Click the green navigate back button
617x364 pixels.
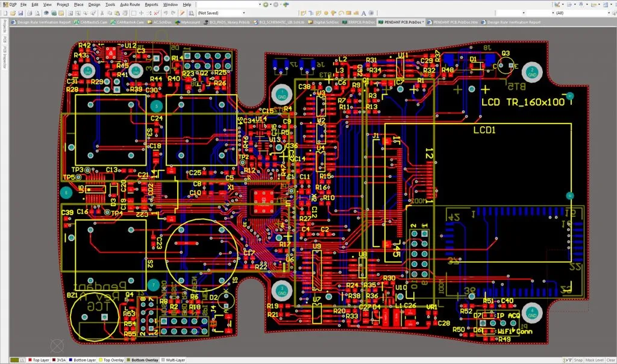266,4
